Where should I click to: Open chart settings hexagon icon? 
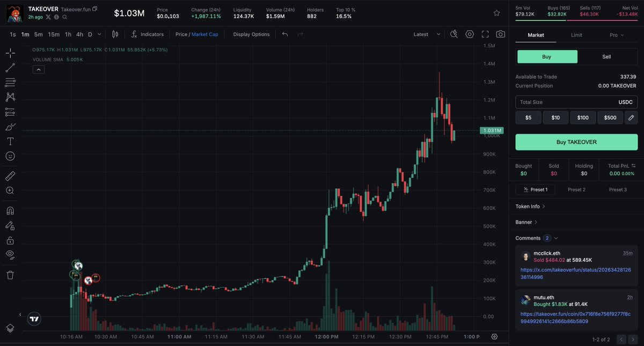pos(470,34)
